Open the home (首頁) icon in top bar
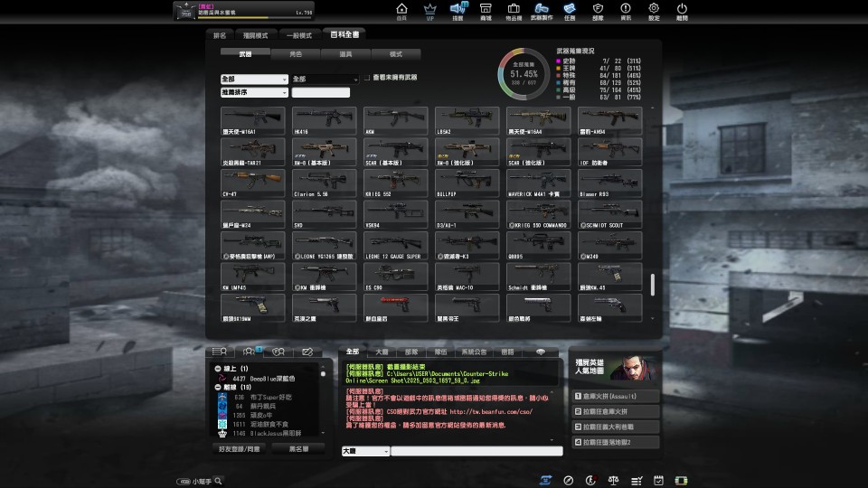Screen dimensions: 868x488 pos(401,11)
